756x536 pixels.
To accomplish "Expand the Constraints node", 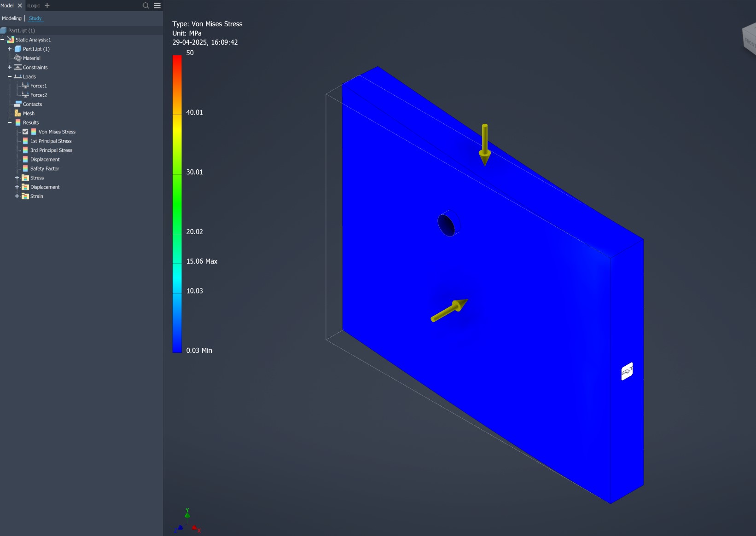I will point(10,67).
